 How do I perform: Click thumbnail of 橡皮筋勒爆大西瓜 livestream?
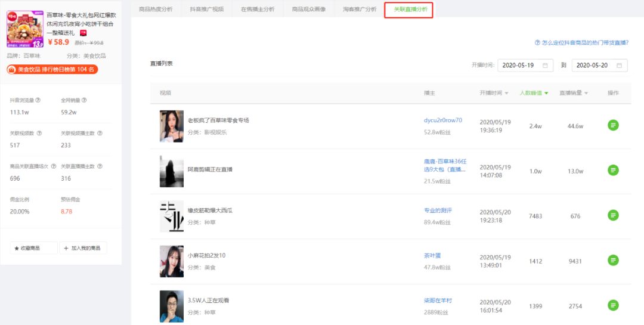(x=172, y=216)
